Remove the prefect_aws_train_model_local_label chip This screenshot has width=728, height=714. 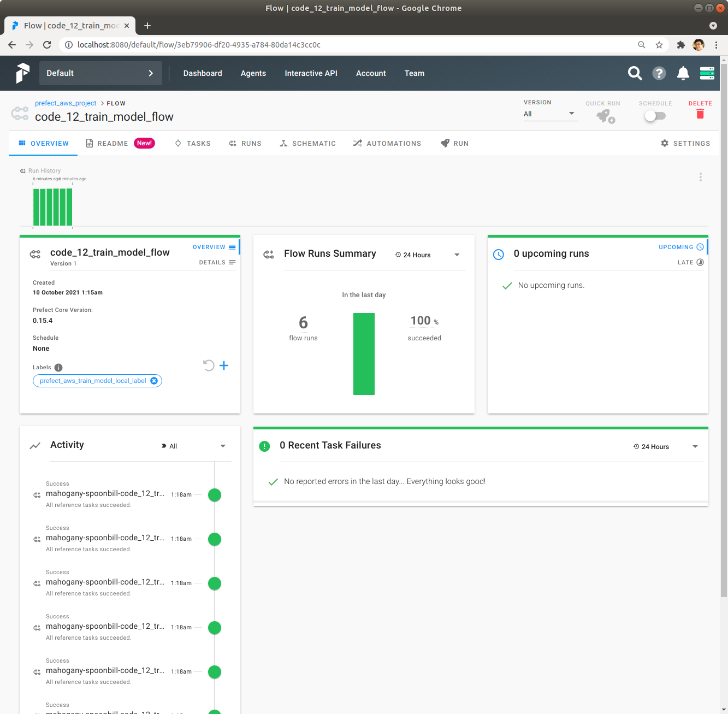154,381
